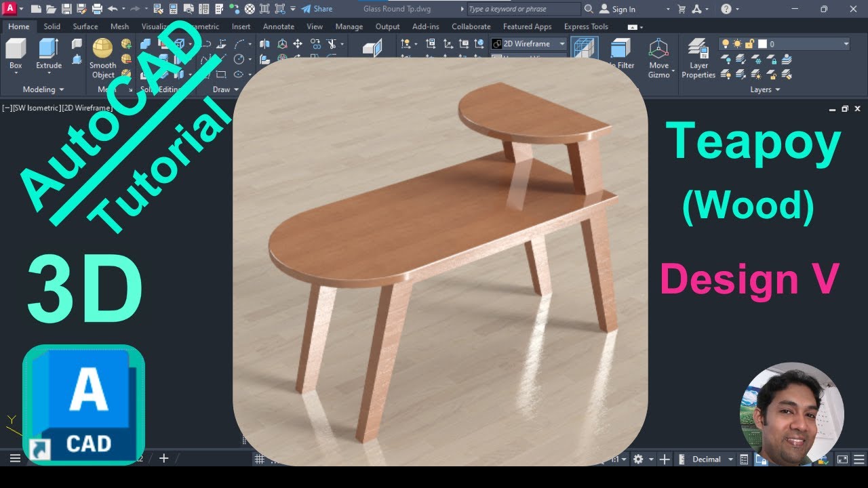868x488 pixels.
Task: Open the Sign In dropdown arrow
Action: tap(667, 9)
